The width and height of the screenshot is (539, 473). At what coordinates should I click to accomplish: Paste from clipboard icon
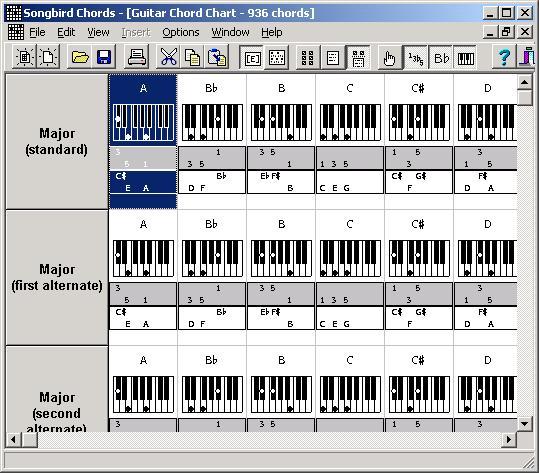(217, 57)
